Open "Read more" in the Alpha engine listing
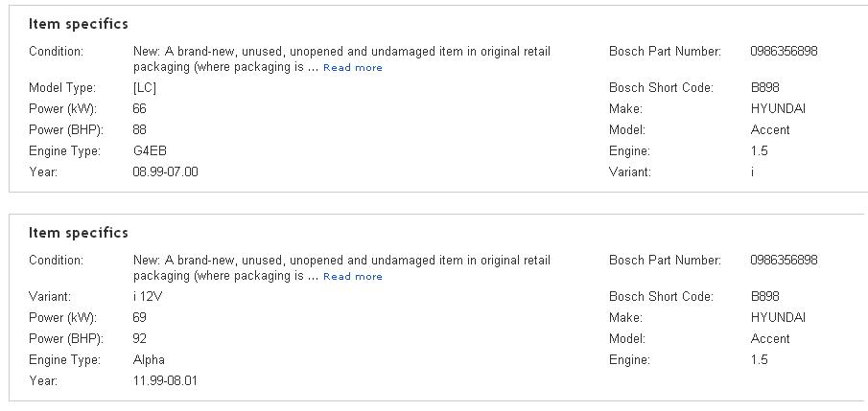The width and height of the screenshot is (868, 411). tap(353, 277)
